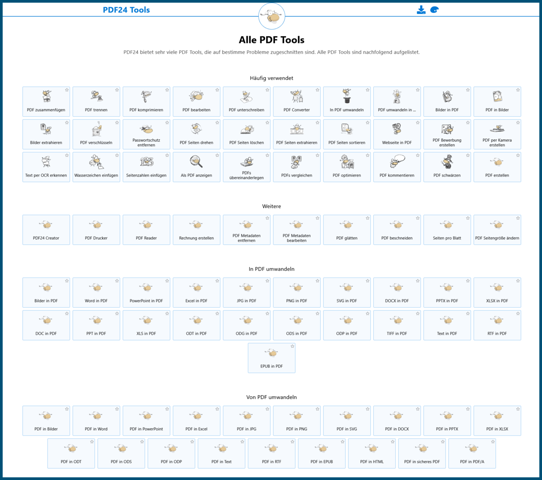Open the PDF bearbeiten tool
This screenshot has width=542, height=480.
(196, 102)
